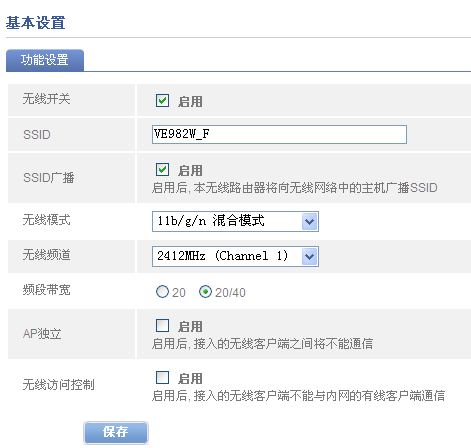Uncheck the SSID广播 启用 checkbox
This screenshot has height=448, width=471.
pos(162,169)
